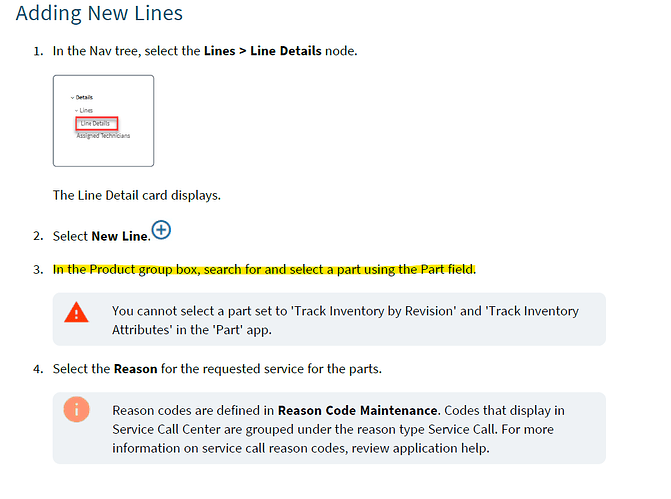Click the bold New Line text
Image resolution: width=671 pixels, height=499 pixels.
pyautogui.click(x=120, y=236)
